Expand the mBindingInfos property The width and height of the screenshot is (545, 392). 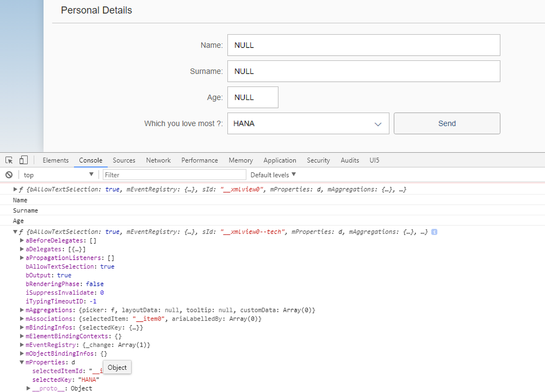click(21, 327)
